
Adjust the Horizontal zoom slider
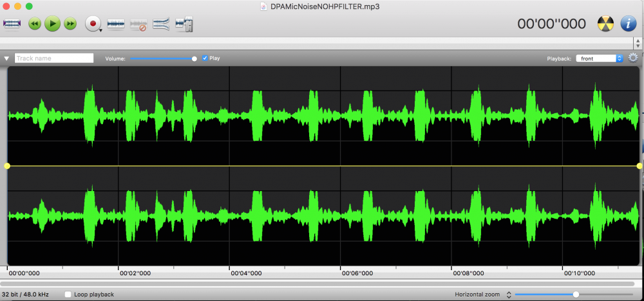click(x=574, y=295)
